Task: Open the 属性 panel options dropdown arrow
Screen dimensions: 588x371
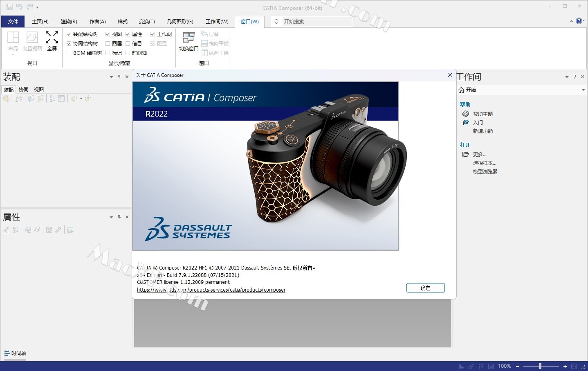Action: pos(111,217)
